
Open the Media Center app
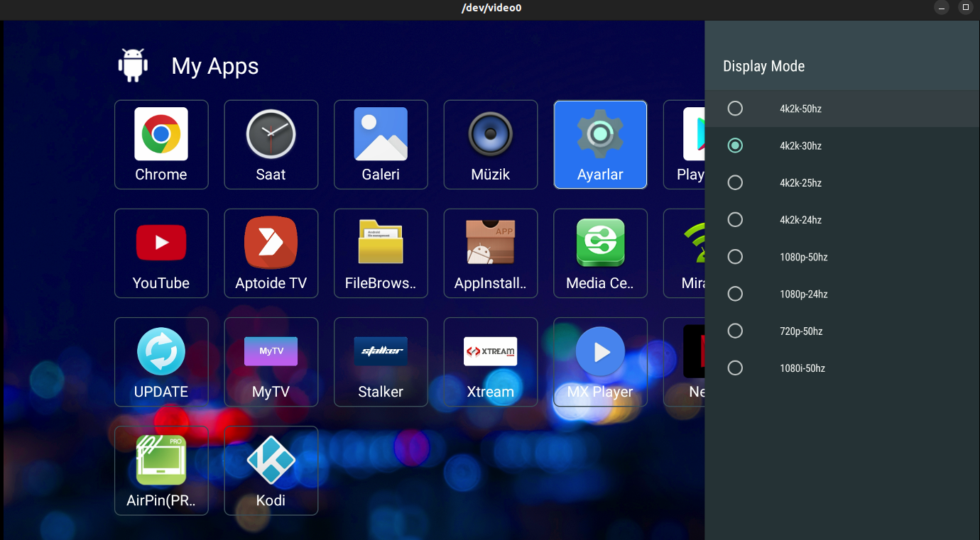click(600, 253)
